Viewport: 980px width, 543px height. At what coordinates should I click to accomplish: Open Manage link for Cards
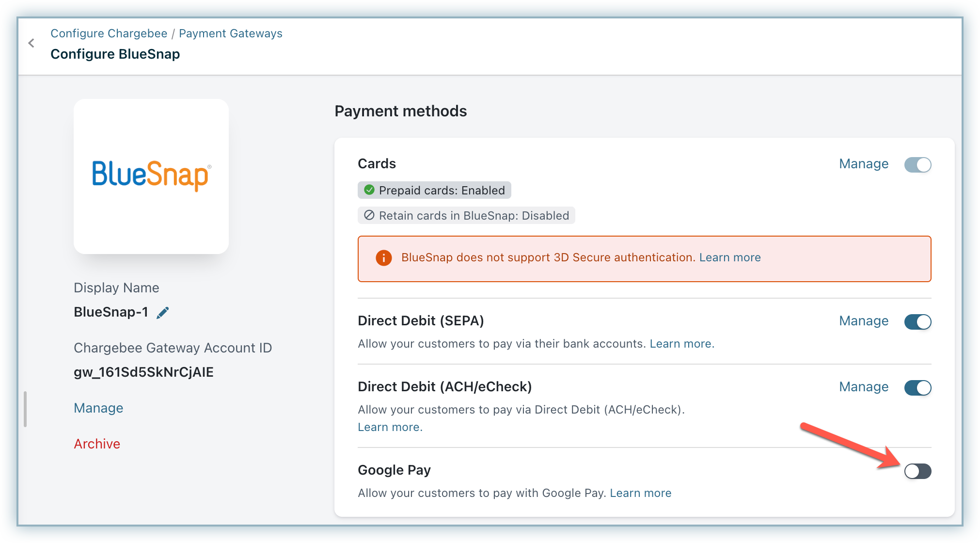(864, 164)
